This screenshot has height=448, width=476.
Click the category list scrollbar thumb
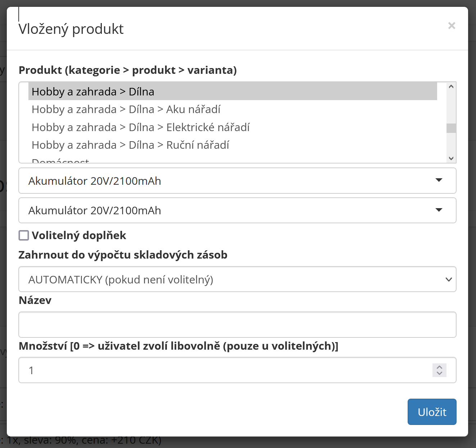(x=451, y=128)
